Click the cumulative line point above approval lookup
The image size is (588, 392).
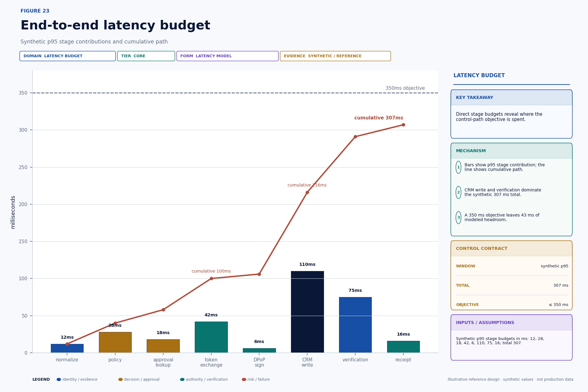[163, 310]
